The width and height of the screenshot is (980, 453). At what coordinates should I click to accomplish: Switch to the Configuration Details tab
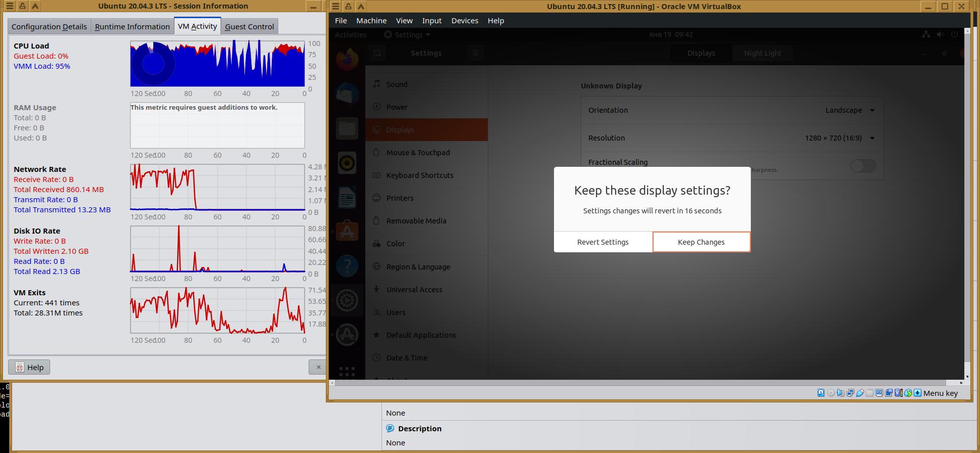coord(49,27)
